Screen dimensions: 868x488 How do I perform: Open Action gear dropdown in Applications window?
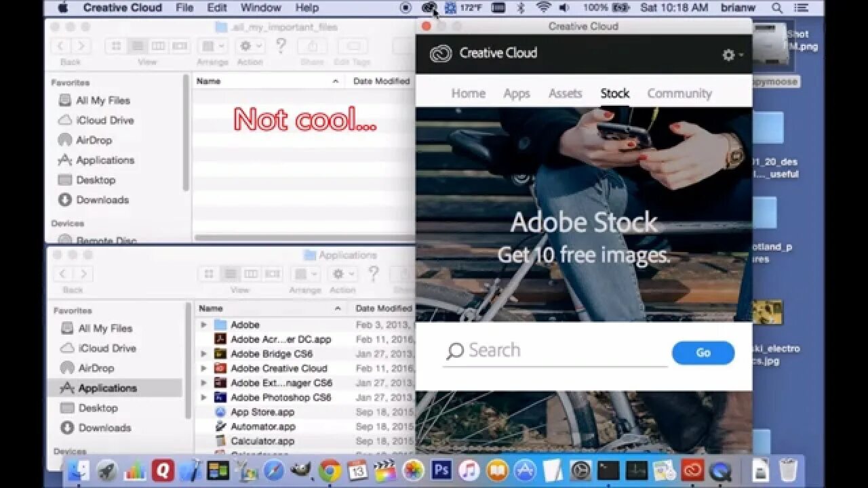(342, 274)
